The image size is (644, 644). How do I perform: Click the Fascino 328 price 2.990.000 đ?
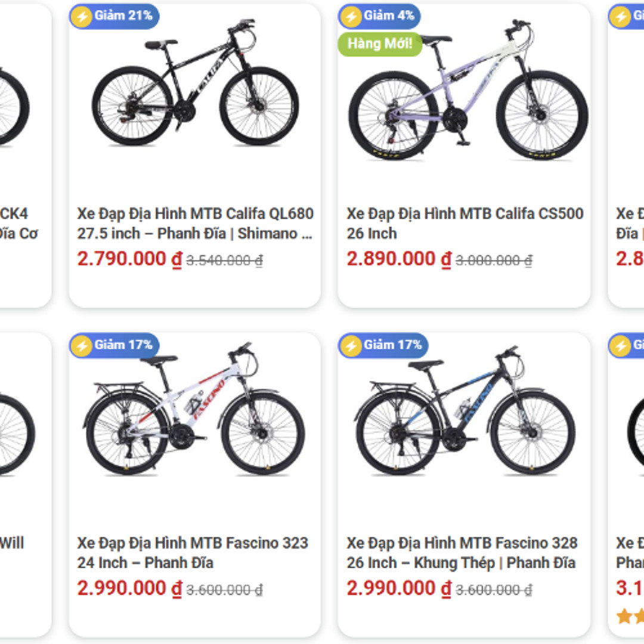(399, 589)
